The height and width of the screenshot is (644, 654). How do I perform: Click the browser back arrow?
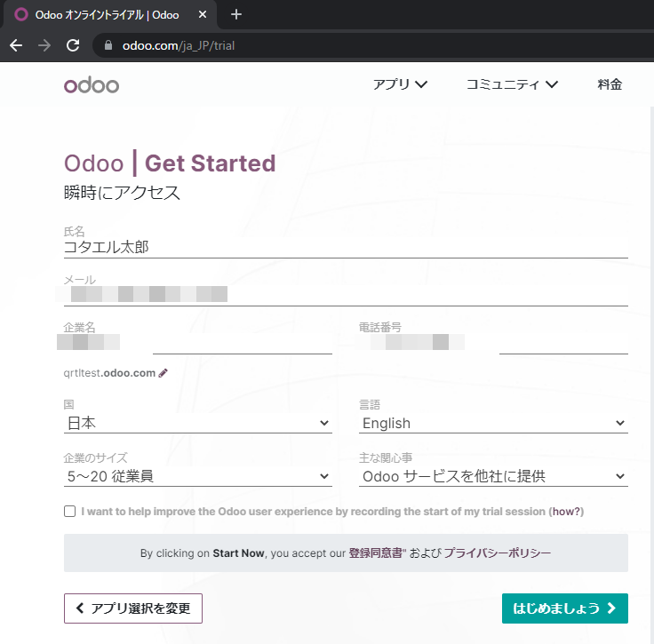point(16,45)
